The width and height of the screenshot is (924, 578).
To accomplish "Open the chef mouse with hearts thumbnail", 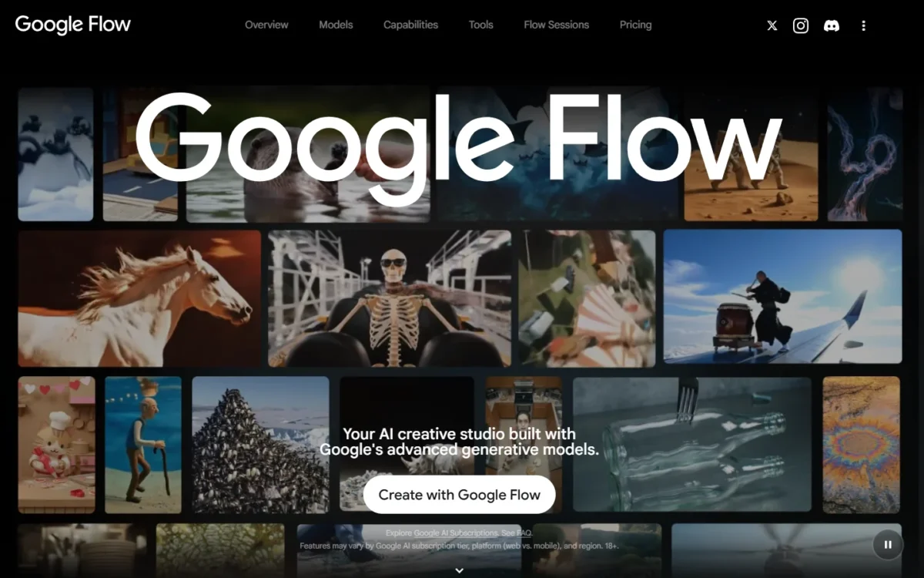I will click(56, 445).
